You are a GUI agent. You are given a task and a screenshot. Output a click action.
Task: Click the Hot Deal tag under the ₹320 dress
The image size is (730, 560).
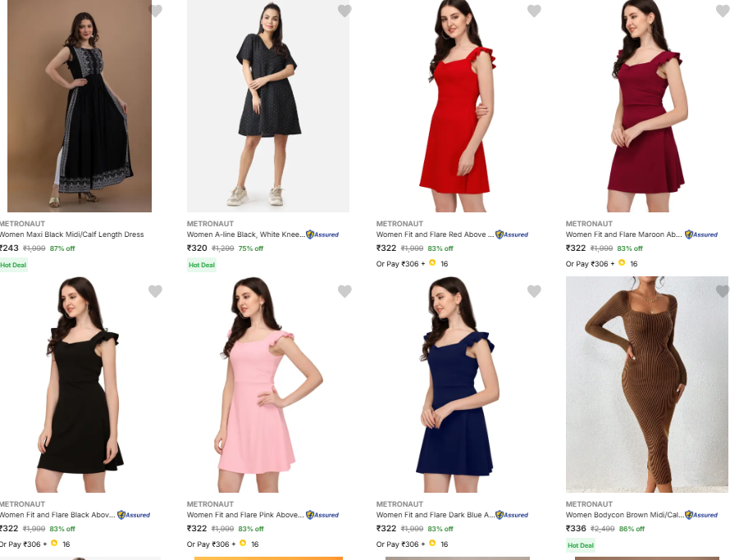point(202,265)
